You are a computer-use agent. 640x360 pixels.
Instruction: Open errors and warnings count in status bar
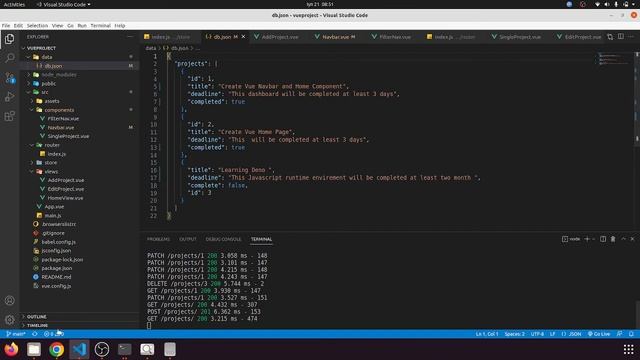tap(53, 334)
